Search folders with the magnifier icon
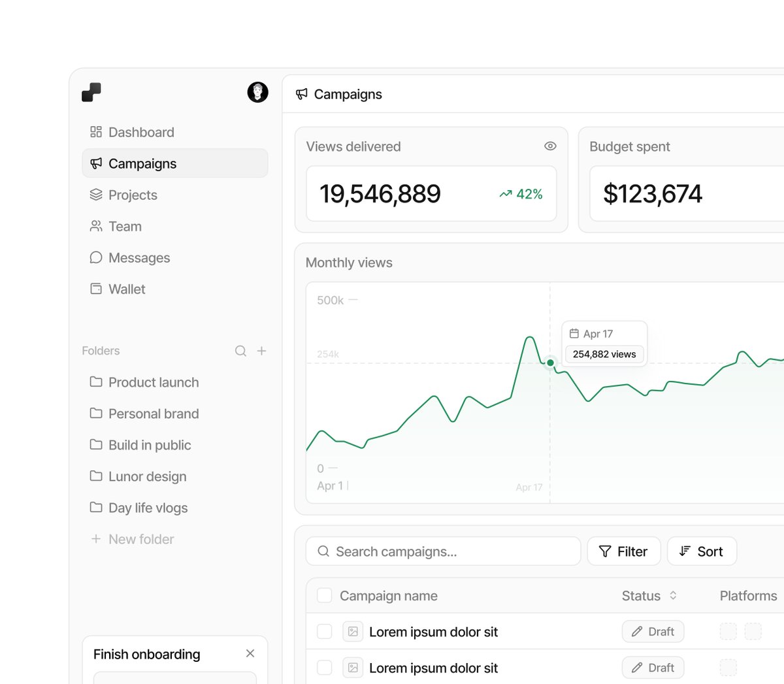Image resolution: width=784 pixels, height=684 pixels. click(x=240, y=351)
